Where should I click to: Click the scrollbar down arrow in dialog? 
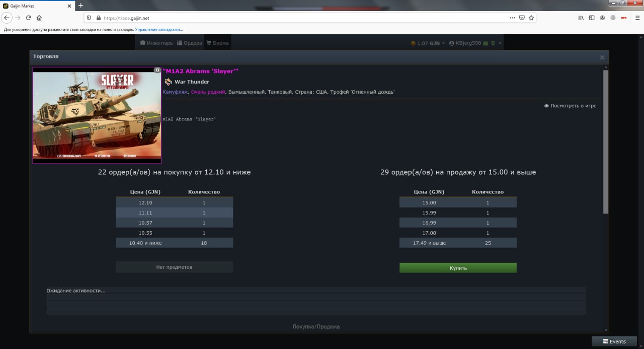(606, 330)
